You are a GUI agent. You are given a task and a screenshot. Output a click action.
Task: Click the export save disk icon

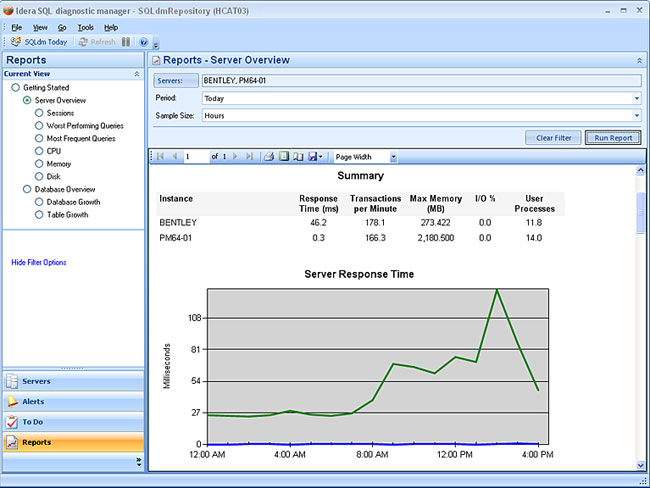313,156
